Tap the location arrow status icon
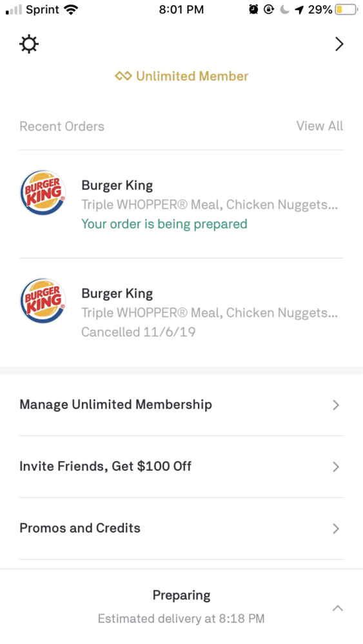 click(300, 10)
